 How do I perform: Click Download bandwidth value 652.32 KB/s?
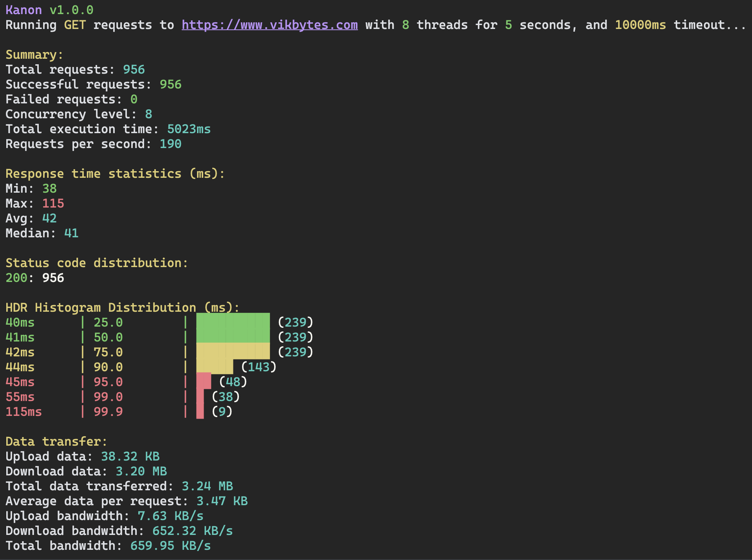[x=192, y=531]
